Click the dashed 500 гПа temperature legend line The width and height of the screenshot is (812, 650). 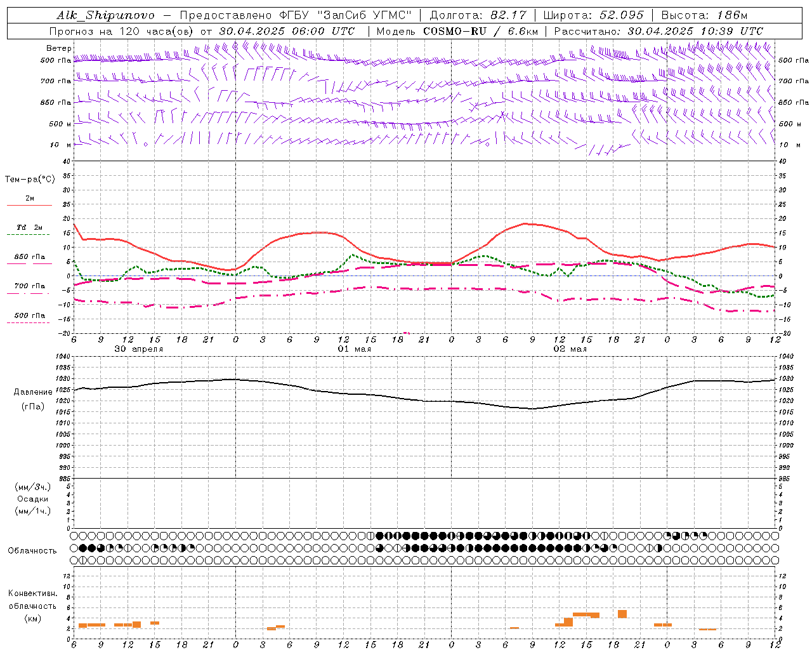pyautogui.click(x=28, y=323)
